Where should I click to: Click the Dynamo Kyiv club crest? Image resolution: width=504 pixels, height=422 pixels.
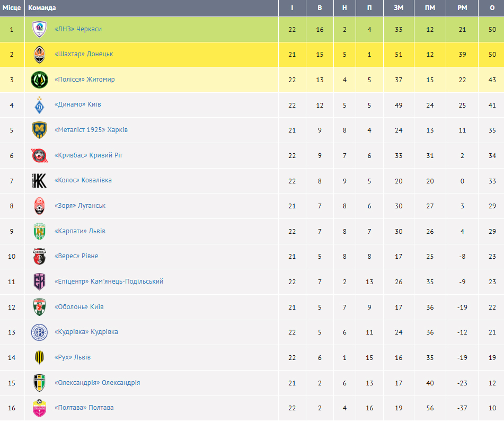tap(39, 105)
